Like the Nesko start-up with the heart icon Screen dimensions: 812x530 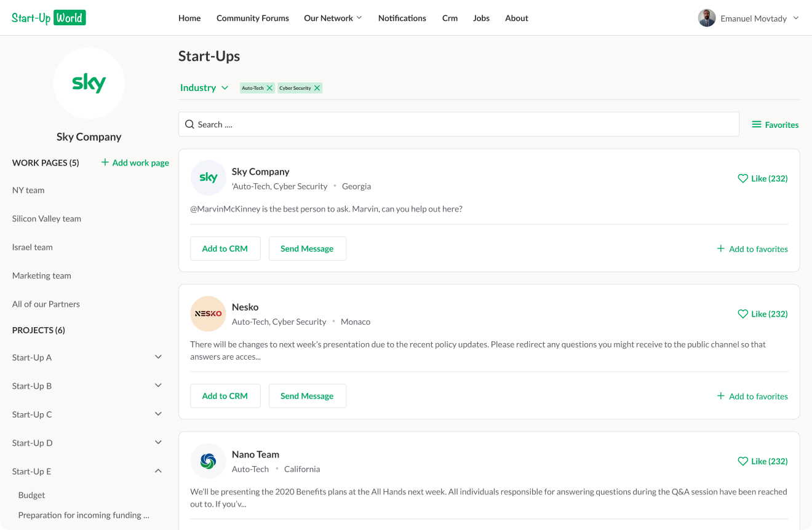point(742,314)
